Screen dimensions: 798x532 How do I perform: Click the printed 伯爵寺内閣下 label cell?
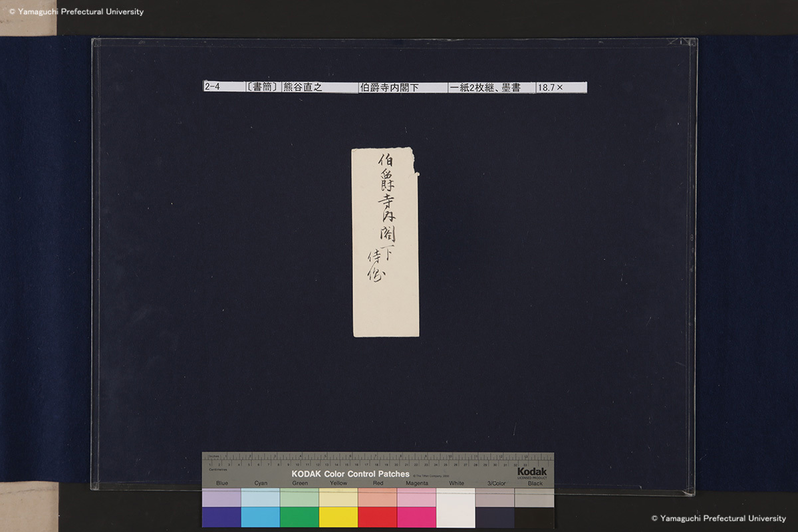pos(402,87)
